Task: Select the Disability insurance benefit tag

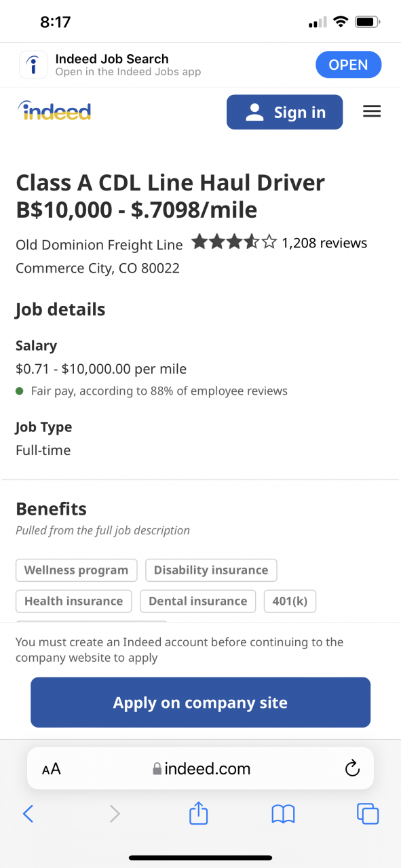Action: click(211, 570)
